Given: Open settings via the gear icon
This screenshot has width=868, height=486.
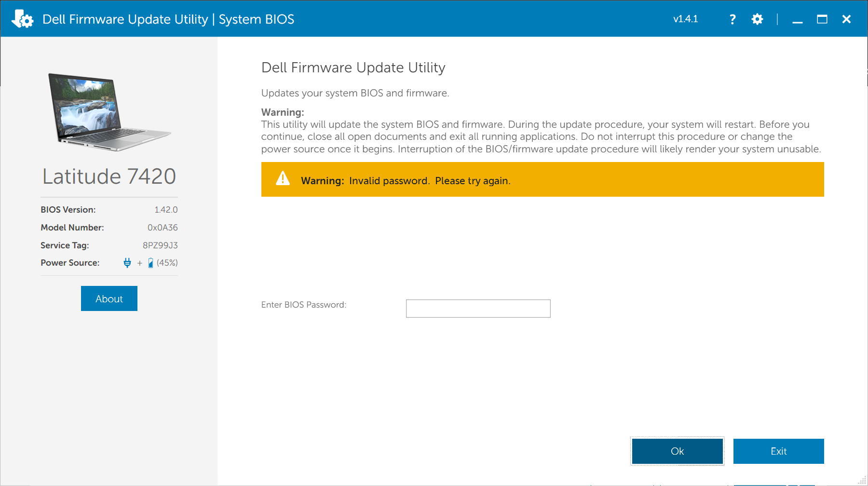Looking at the screenshot, I should point(757,19).
